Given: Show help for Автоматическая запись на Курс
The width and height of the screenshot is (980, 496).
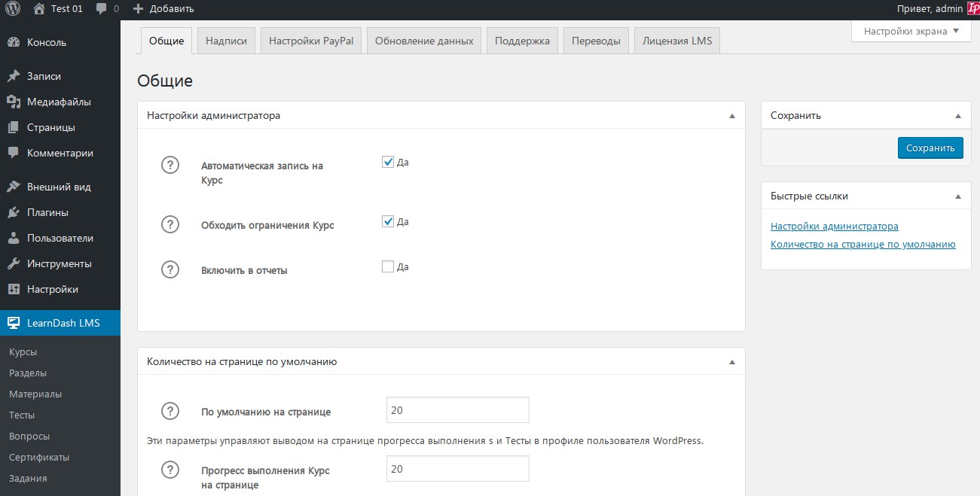Looking at the screenshot, I should tap(170, 165).
